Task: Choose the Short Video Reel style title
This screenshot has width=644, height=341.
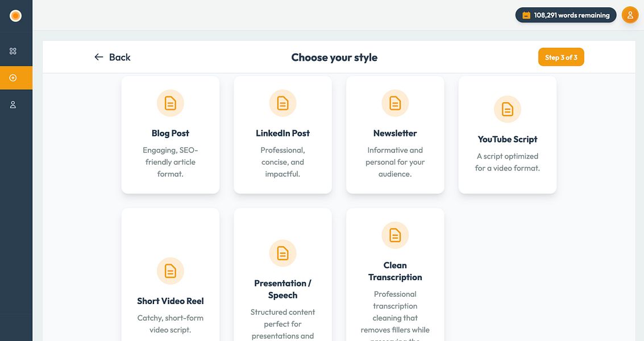Action: (171, 301)
